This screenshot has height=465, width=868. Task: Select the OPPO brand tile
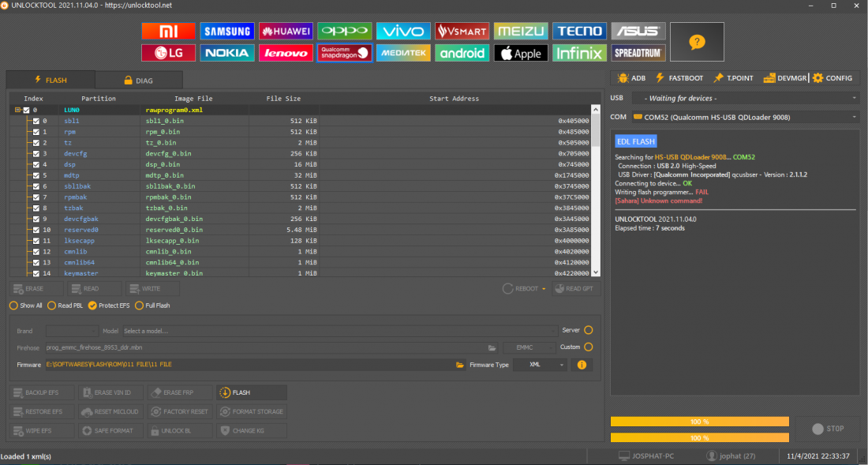(344, 31)
